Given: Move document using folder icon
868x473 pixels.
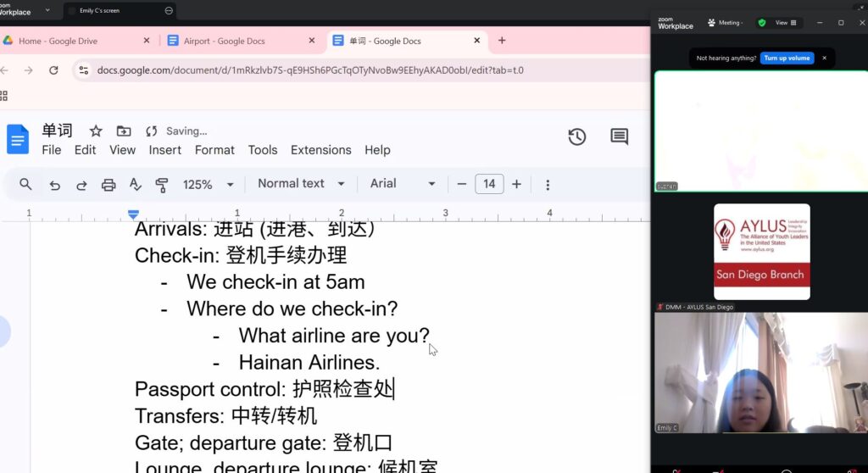Looking at the screenshot, I should (124, 131).
